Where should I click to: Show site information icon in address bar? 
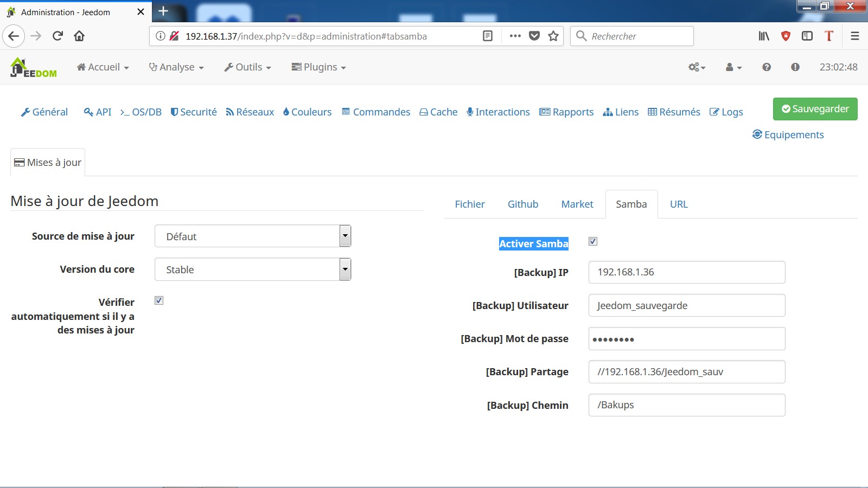[x=160, y=36]
